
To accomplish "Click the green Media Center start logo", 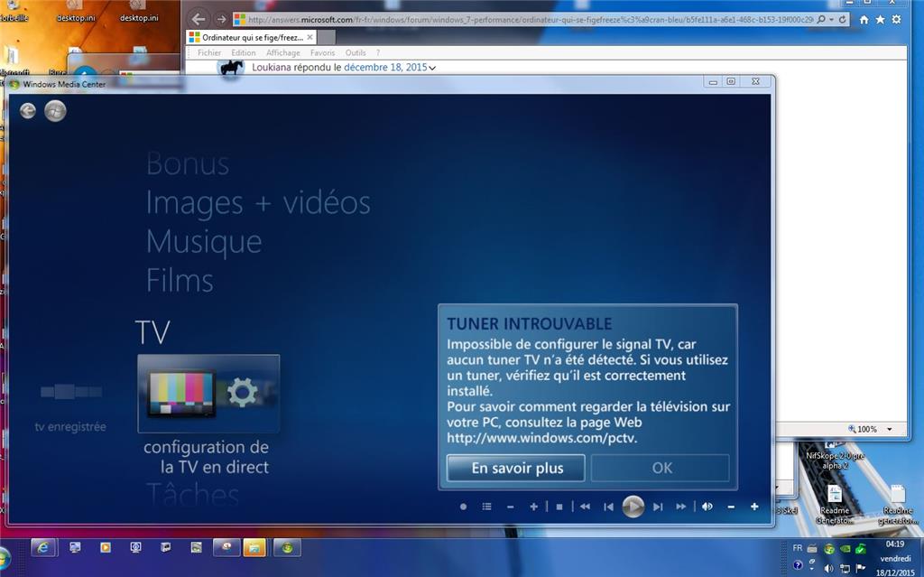I will coord(55,111).
